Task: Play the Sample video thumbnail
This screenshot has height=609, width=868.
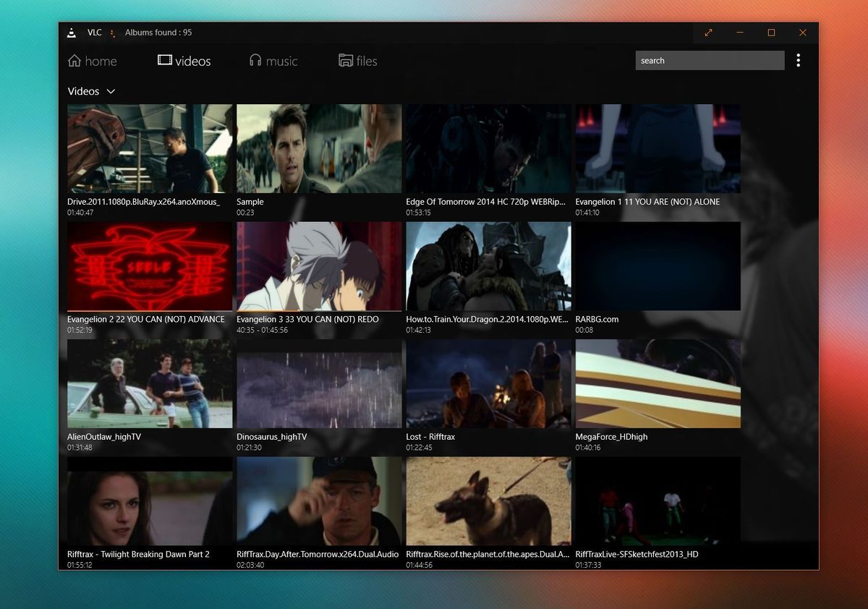Action: [318, 148]
